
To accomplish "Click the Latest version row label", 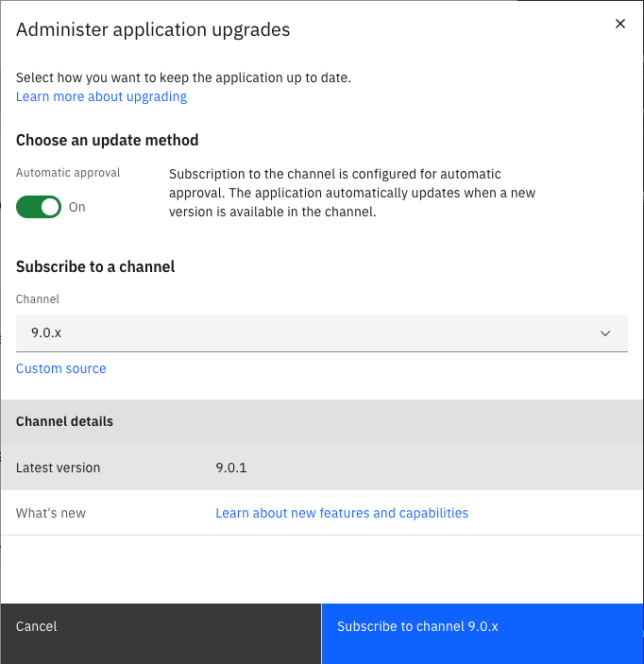I will point(58,468).
